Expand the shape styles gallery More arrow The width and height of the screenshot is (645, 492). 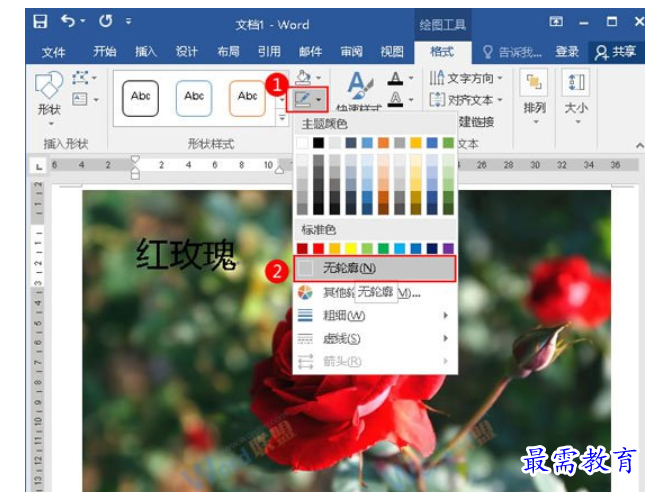282,118
